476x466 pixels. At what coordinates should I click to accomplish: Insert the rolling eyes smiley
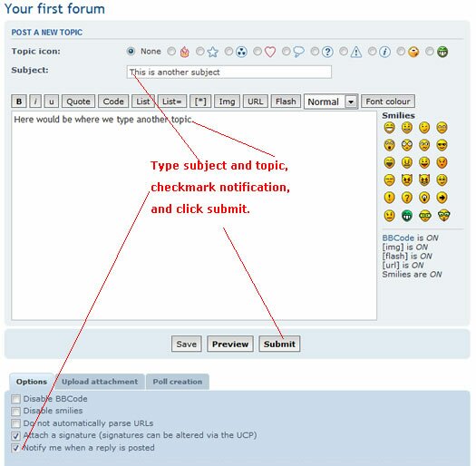pos(442,180)
